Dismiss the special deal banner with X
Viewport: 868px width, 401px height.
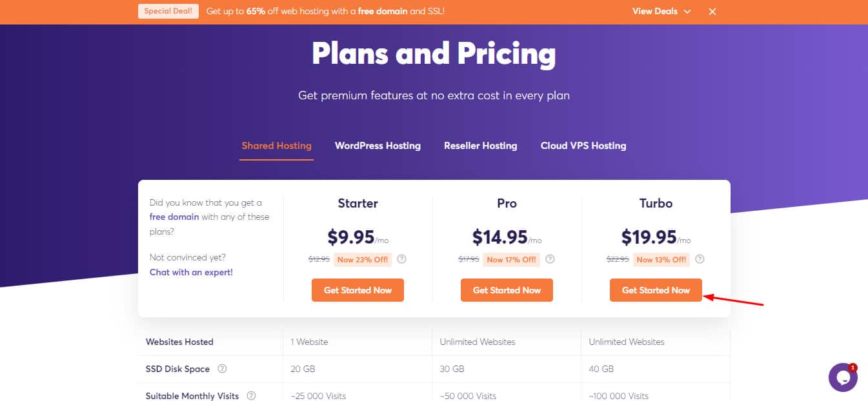(712, 12)
